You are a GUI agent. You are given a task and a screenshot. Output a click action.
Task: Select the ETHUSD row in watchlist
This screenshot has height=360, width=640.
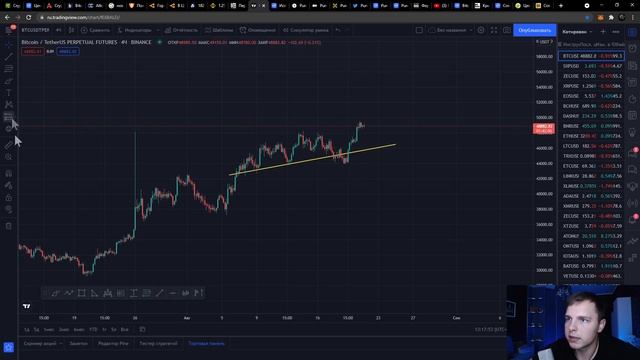[591, 136]
